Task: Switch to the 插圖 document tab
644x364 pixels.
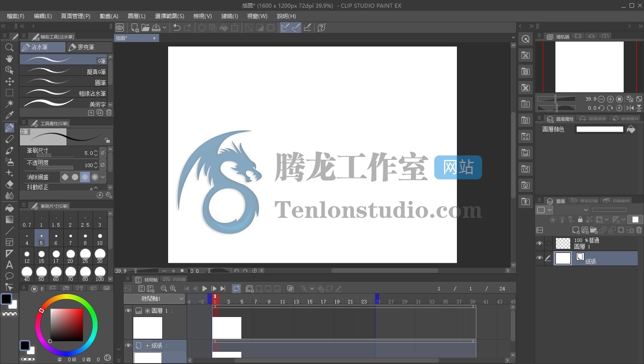Action: point(136,38)
